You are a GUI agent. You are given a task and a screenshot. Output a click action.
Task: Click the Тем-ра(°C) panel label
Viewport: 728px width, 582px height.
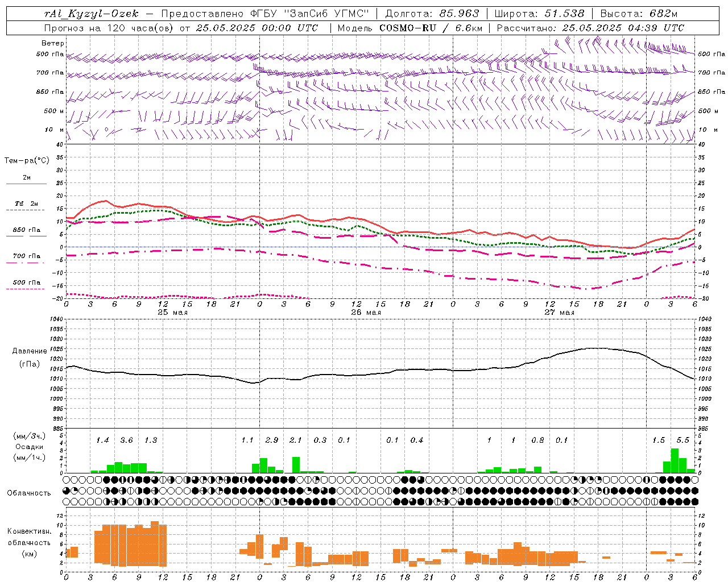point(27,161)
